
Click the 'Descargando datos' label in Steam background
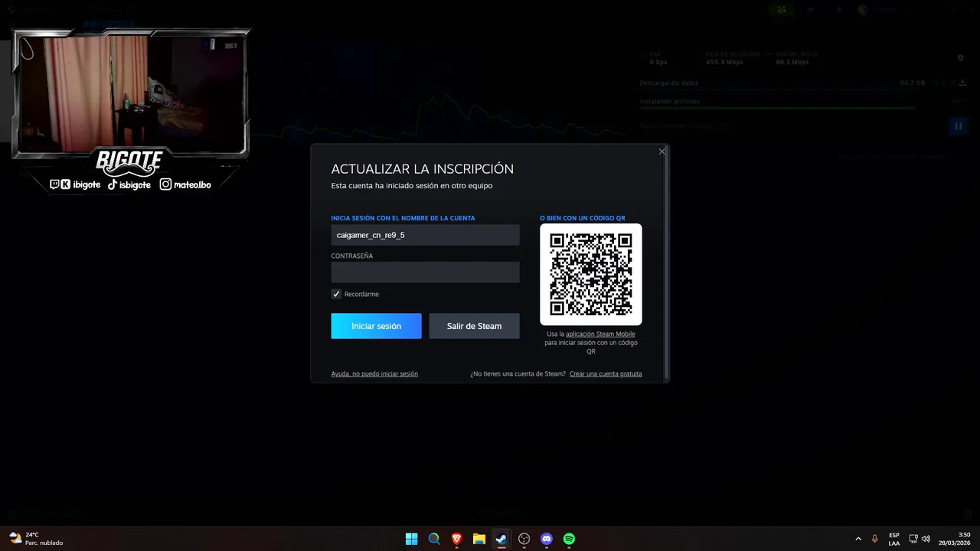pyautogui.click(x=669, y=83)
